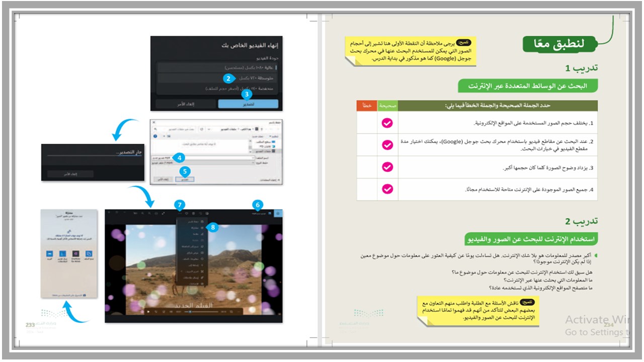The width and height of the screenshot is (644, 362).
Task: Click the البحث عن الوسائط المتعددة عبر الإنترنت banner
Action: coord(528,86)
